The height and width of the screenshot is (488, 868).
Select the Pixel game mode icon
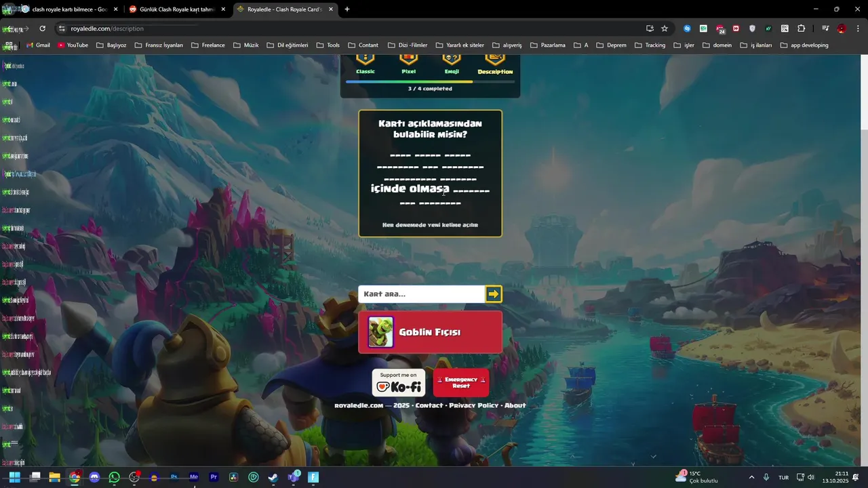tap(408, 60)
